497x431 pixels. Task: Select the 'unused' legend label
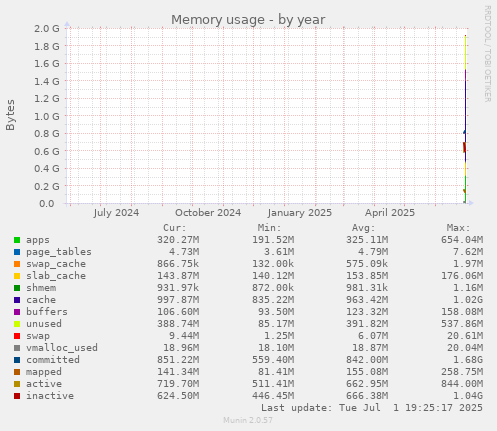pos(44,324)
